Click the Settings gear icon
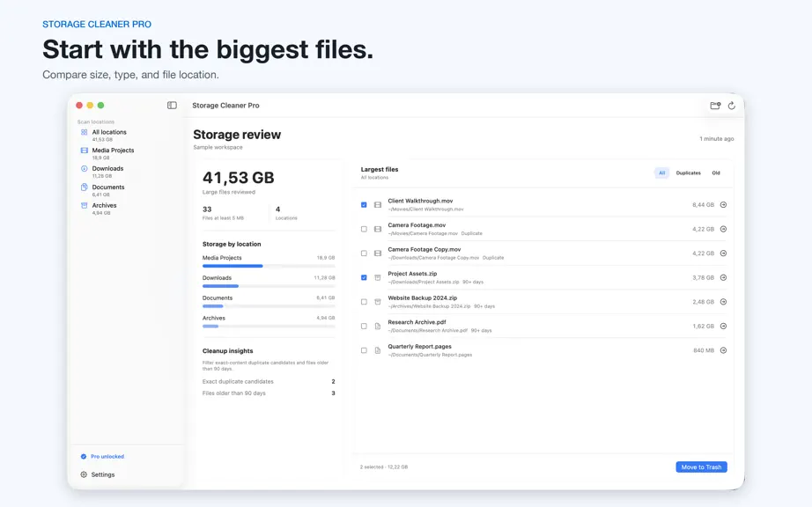Image resolution: width=812 pixels, height=507 pixels. click(x=84, y=474)
